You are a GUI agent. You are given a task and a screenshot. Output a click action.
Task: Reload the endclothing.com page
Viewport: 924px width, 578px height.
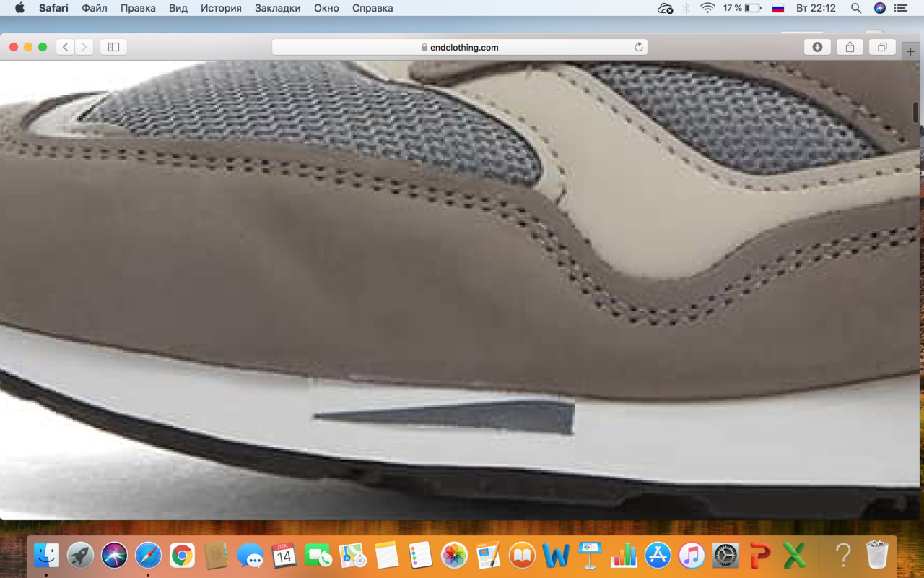[x=638, y=47]
